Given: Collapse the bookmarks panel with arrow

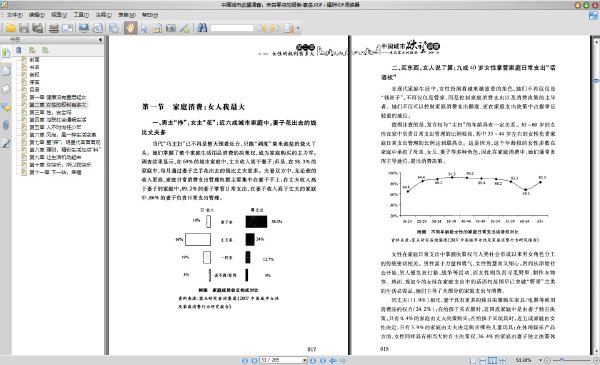Looking at the screenshot, I should coord(100,39).
